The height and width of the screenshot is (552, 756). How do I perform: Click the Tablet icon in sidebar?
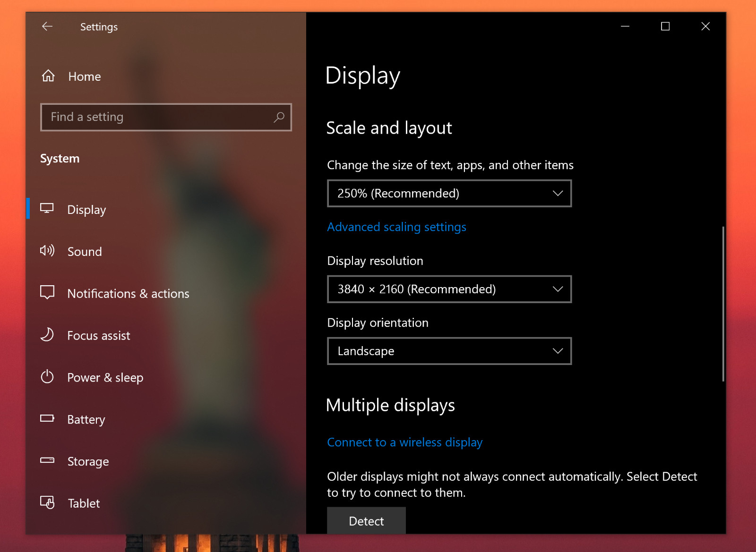(47, 502)
